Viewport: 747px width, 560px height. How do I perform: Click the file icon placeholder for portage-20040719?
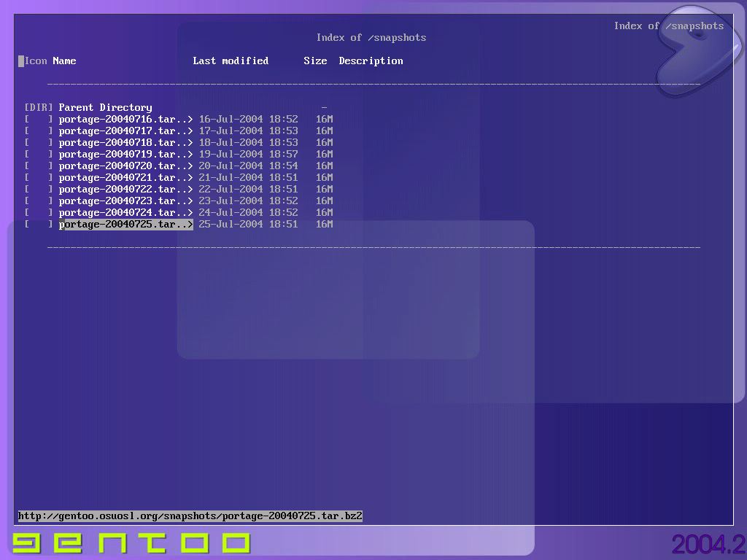tap(39, 155)
